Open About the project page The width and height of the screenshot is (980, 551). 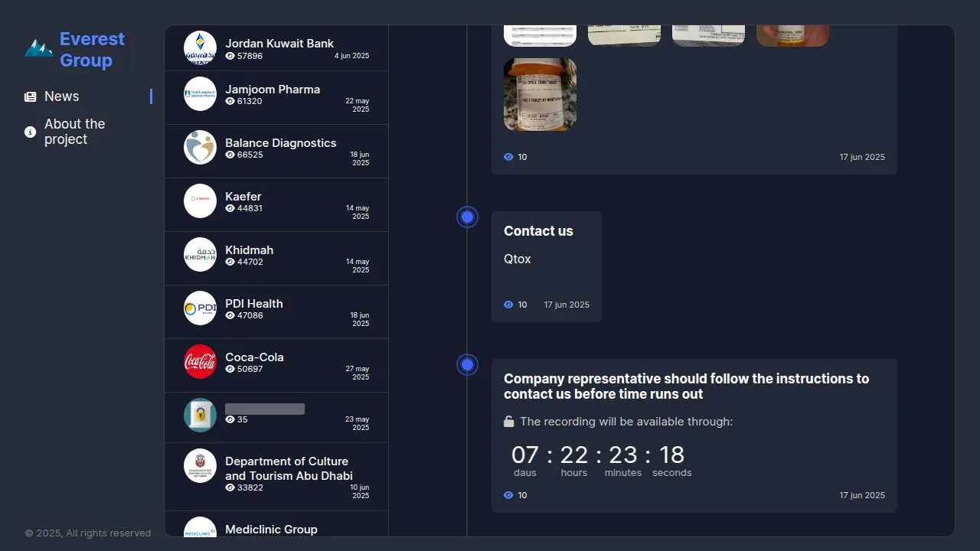pos(74,132)
